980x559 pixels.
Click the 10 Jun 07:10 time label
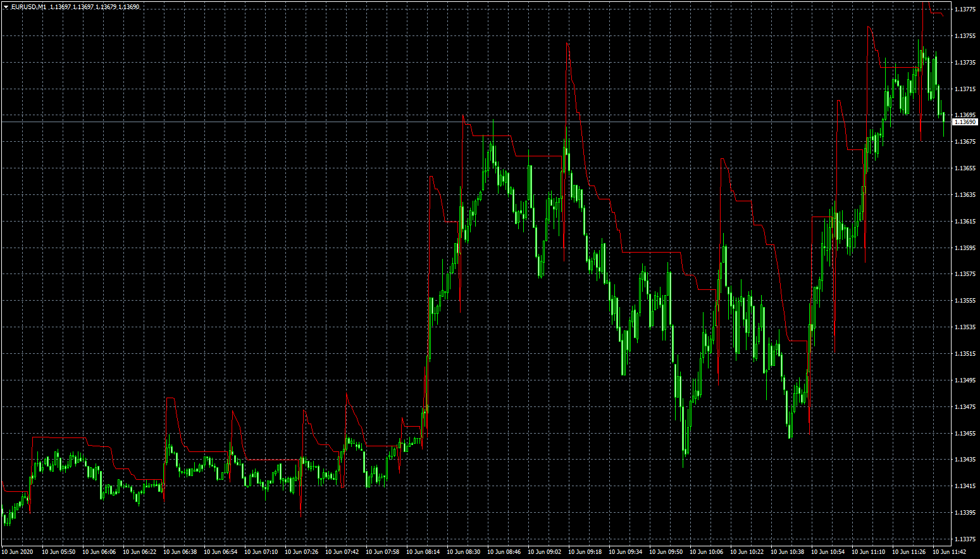[261, 552]
